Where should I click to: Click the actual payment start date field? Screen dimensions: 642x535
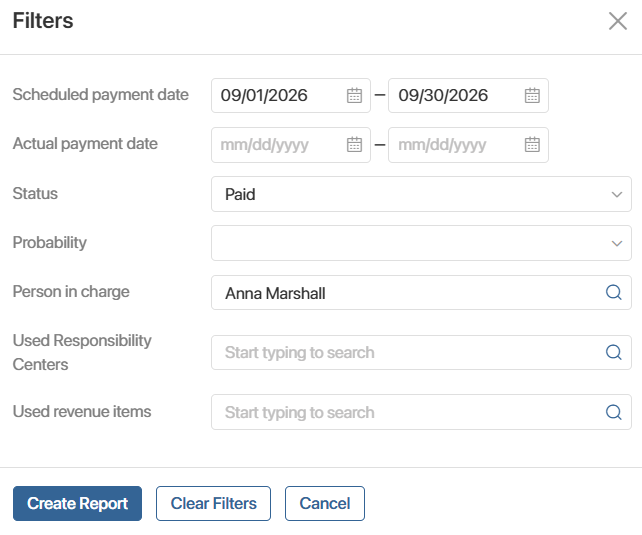tap(291, 145)
